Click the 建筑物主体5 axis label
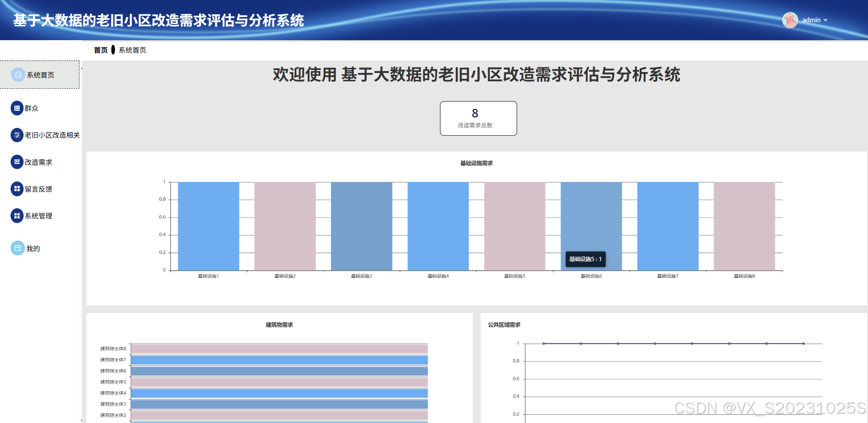The width and height of the screenshot is (868, 423). pyautogui.click(x=113, y=382)
